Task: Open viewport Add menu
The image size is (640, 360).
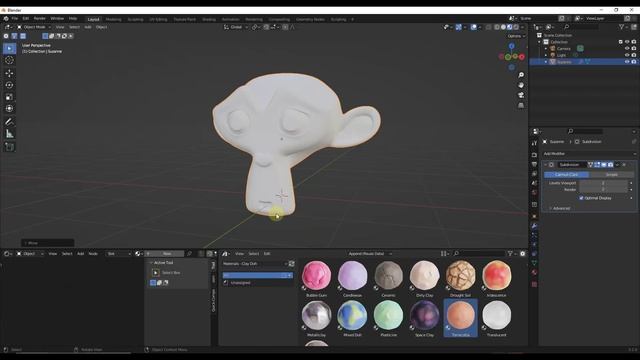Action: point(88,27)
